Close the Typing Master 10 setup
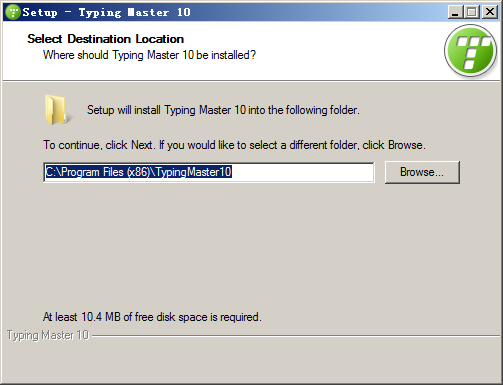The image size is (503, 385). [x=490, y=12]
